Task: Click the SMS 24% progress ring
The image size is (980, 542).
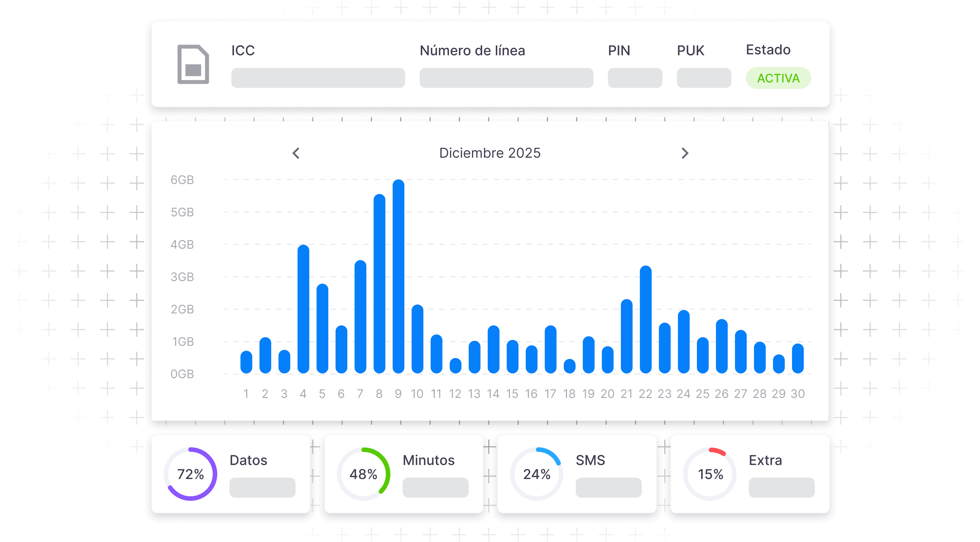Action: click(x=536, y=474)
